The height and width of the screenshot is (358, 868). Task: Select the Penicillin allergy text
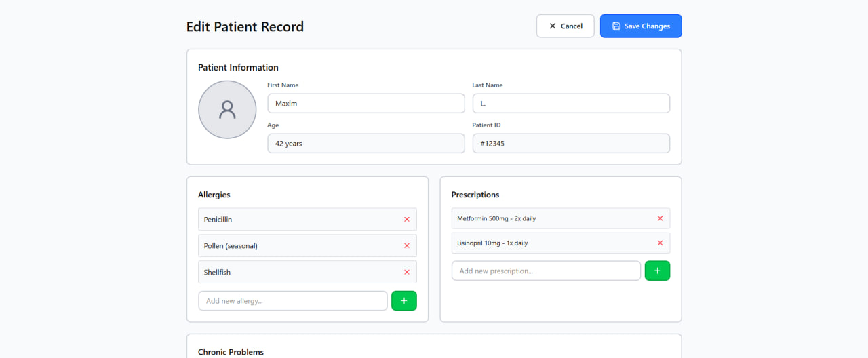tap(218, 220)
